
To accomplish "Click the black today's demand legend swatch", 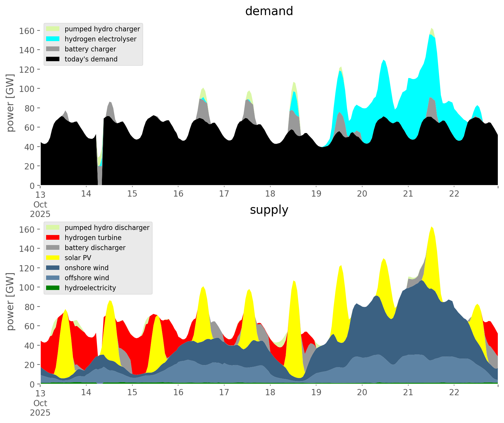I will (x=53, y=59).
